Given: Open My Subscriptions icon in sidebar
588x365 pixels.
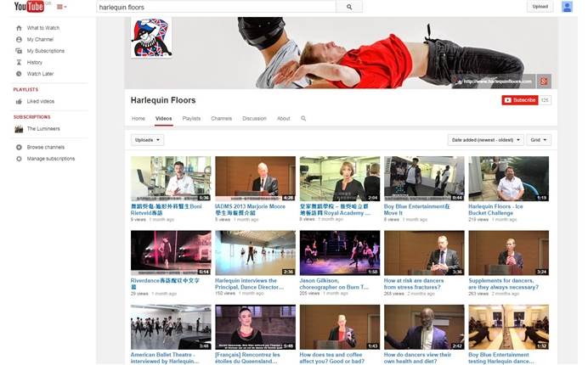Looking at the screenshot, I should point(19,51).
